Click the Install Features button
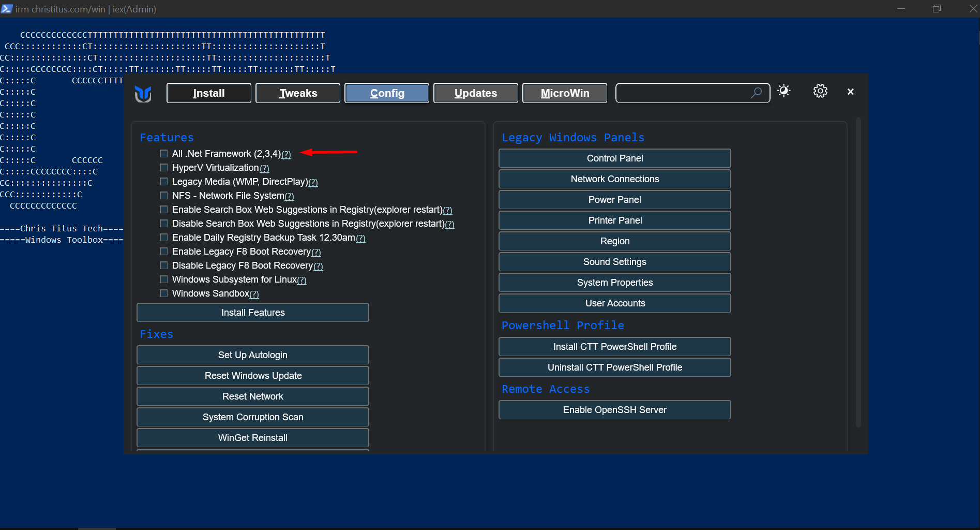Image resolution: width=980 pixels, height=530 pixels. [253, 313]
